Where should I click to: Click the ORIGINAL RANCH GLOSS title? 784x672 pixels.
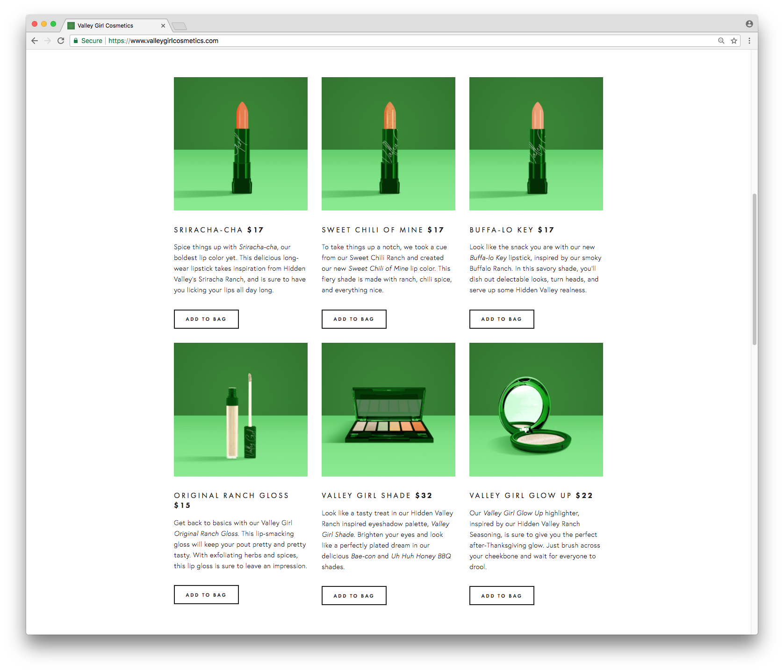coord(231,496)
